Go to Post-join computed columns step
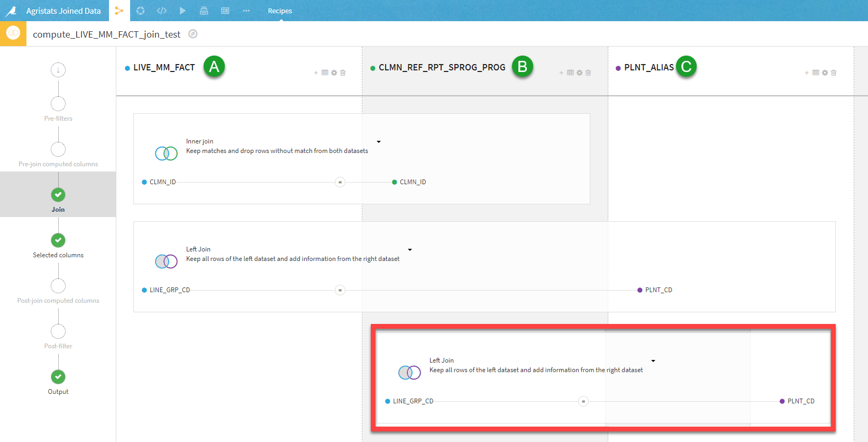Viewport: 868px width, 442px height. coord(58,291)
